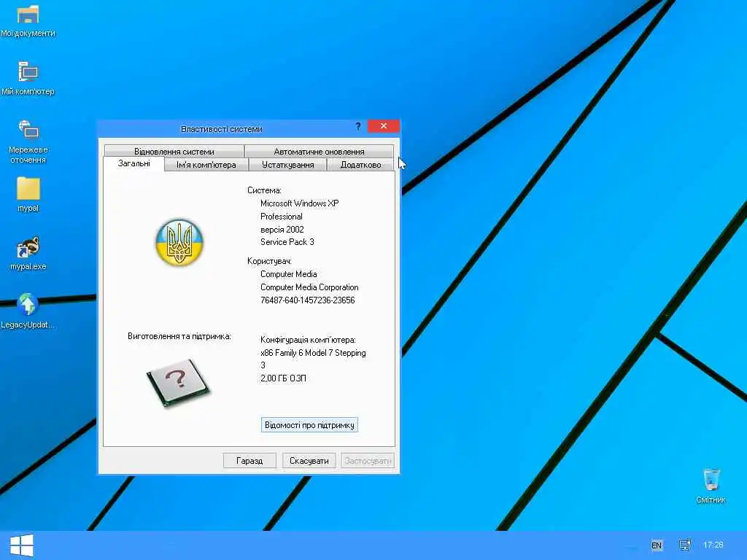747x560 pixels.
Task: Click the taskbar clock showing 17:28
Action: tap(713, 545)
